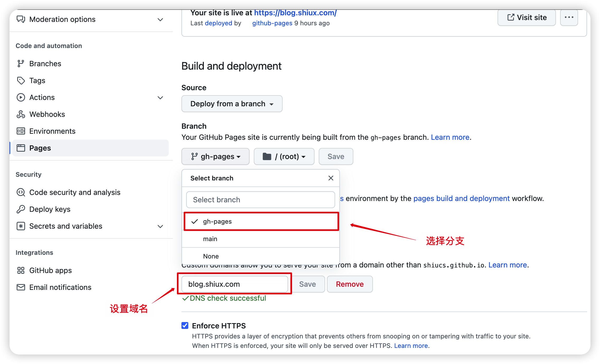
Task: Click the external-link icon in Visit site
Action: point(511,17)
